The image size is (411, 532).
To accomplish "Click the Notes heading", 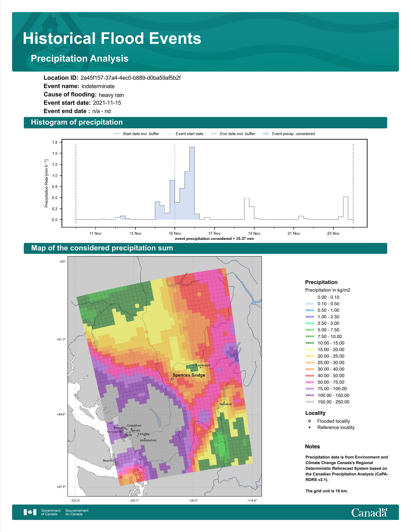I will (x=312, y=447).
